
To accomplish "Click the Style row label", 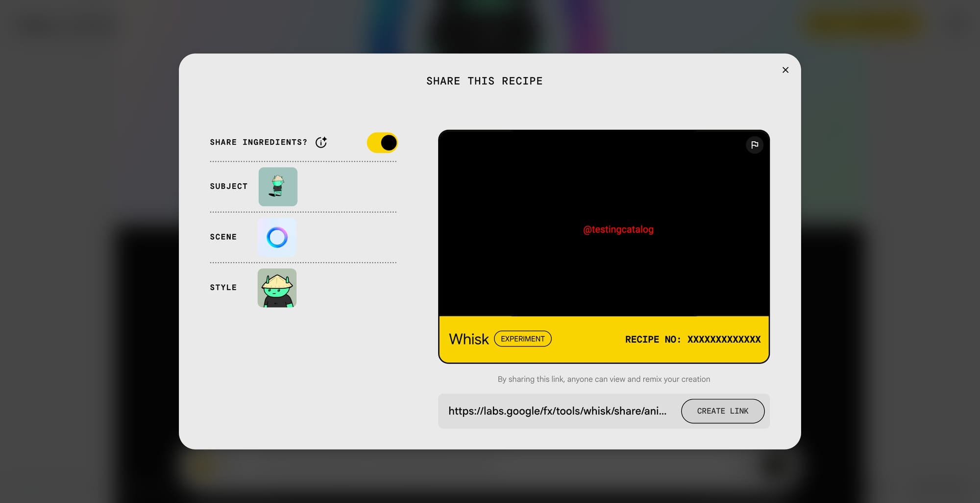I will click(223, 287).
